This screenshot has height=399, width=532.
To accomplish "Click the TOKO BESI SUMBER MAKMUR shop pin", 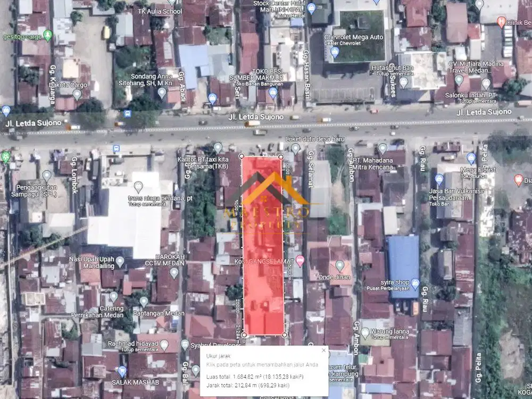I will tap(273, 93).
